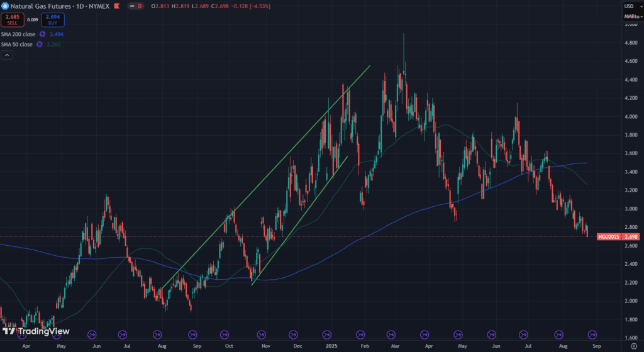Toggle the D delayed data indicator pill
The width and height of the screenshot is (644, 352).
(136, 6)
